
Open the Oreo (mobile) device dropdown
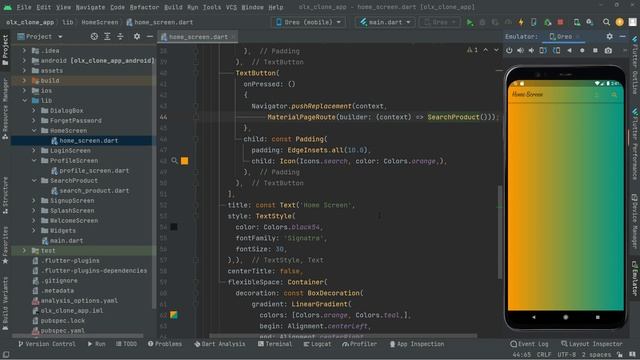tap(308, 22)
